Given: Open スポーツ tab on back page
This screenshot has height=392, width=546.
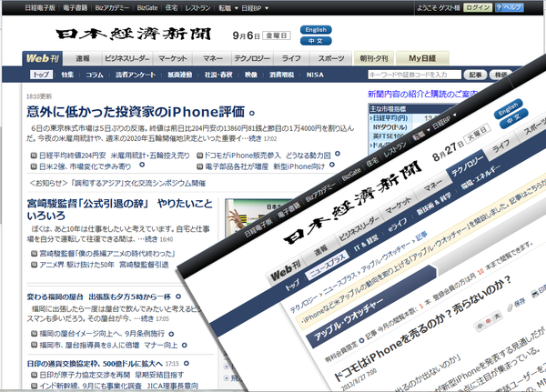Looking at the screenshot, I should (331, 58).
